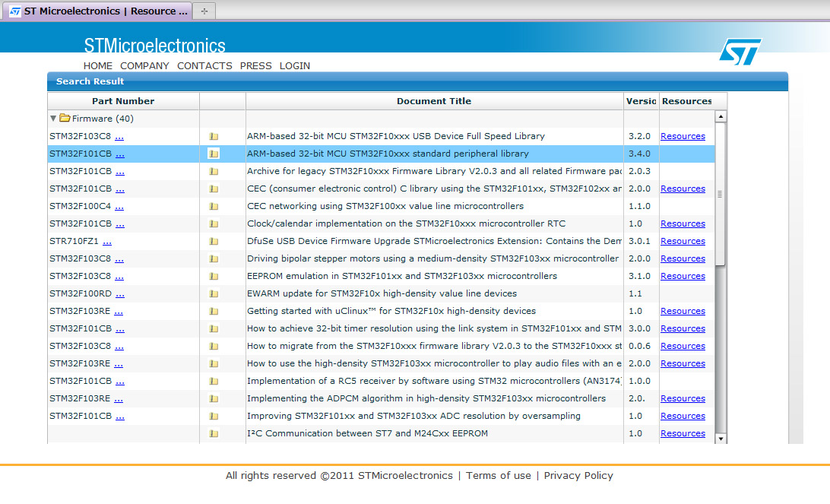Open the PRESS menu item

point(255,65)
